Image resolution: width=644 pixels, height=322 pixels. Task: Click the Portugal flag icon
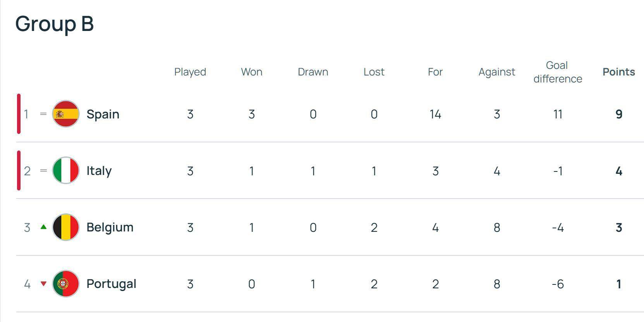coord(66,284)
